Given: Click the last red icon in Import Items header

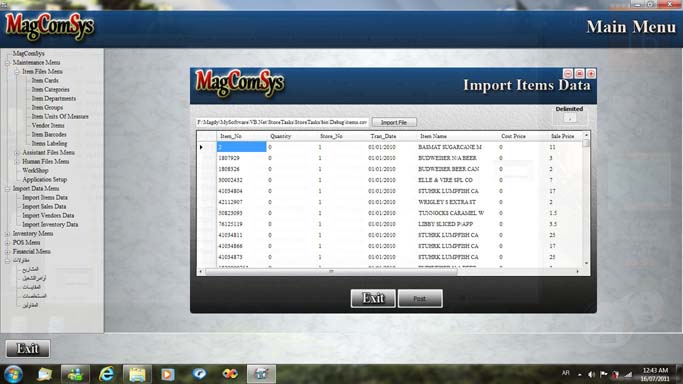Looking at the screenshot, I should [591, 74].
